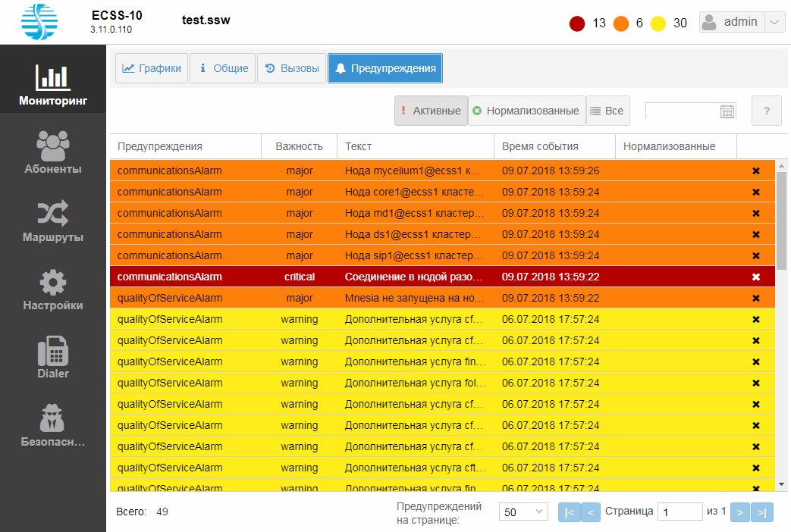Click the calendar icon in date field
Viewport: 791px width, 532px height.
click(727, 111)
